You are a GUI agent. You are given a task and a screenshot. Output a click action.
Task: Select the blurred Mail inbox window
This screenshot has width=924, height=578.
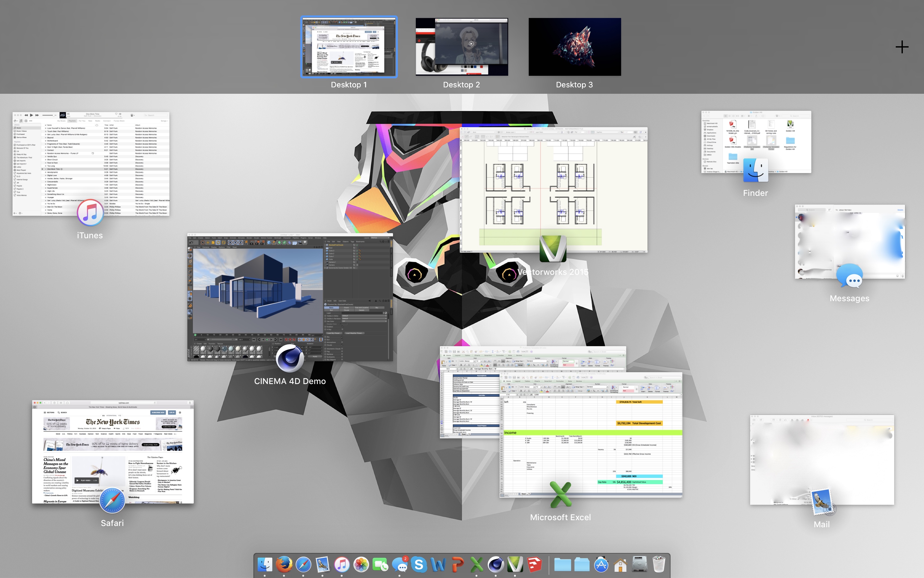coord(822,460)
